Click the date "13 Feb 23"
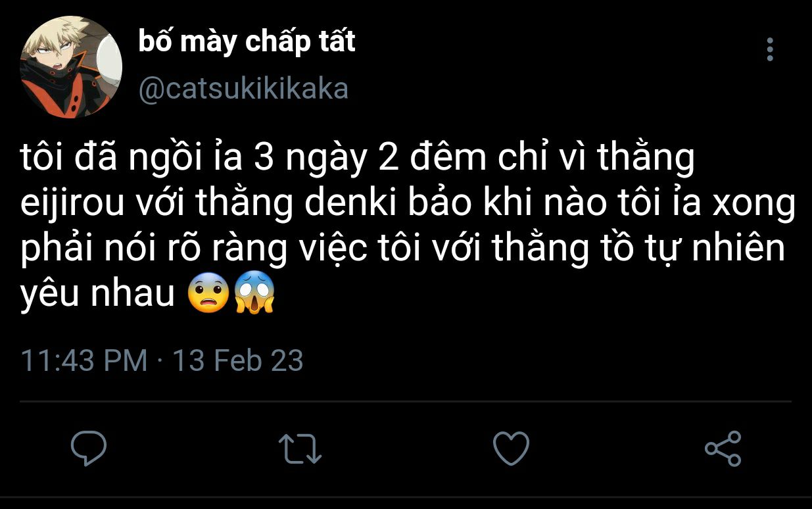 point(238,361)
